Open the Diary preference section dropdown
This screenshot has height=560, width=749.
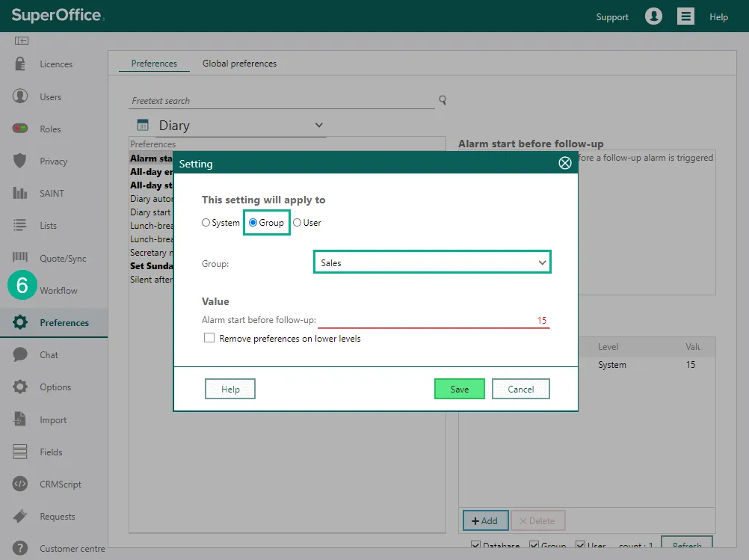coord(229,126)
